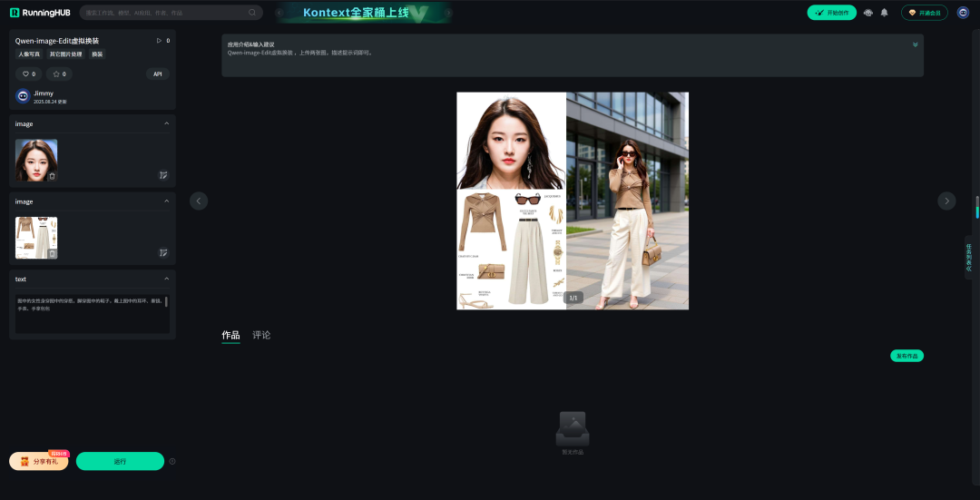Click the run count play icon

(159, 41)
